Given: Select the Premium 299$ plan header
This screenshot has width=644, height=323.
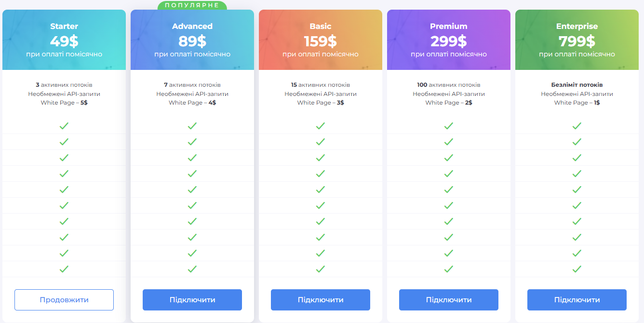Looking at the screenshot, I should [x=449, y=40].
